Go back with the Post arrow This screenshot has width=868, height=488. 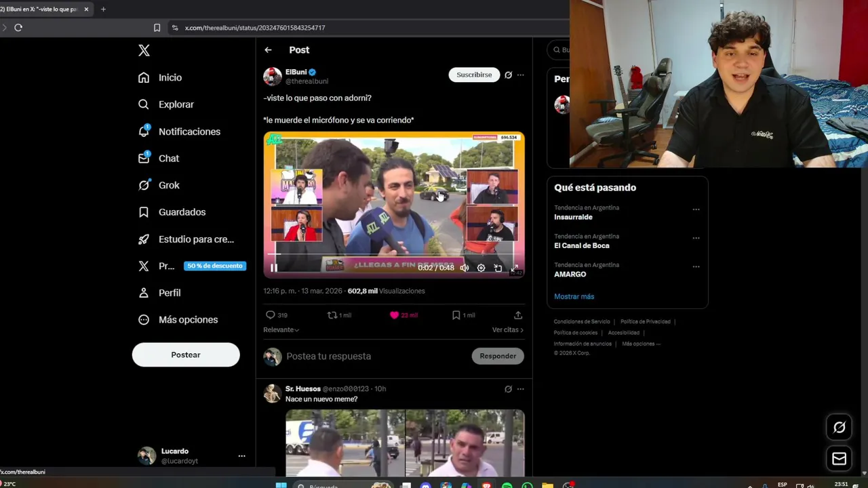click(x=268, y=50)
